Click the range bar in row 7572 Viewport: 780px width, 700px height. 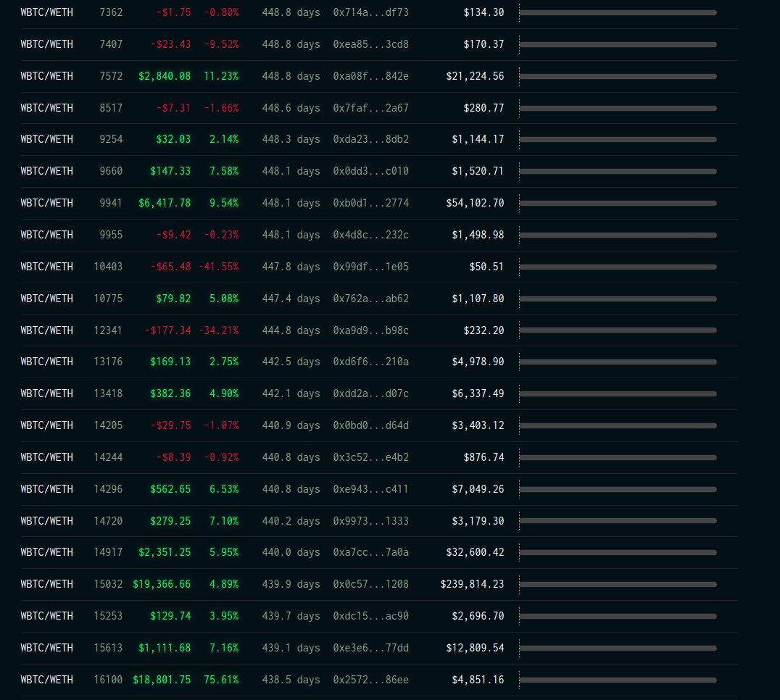tap(618, 77)
